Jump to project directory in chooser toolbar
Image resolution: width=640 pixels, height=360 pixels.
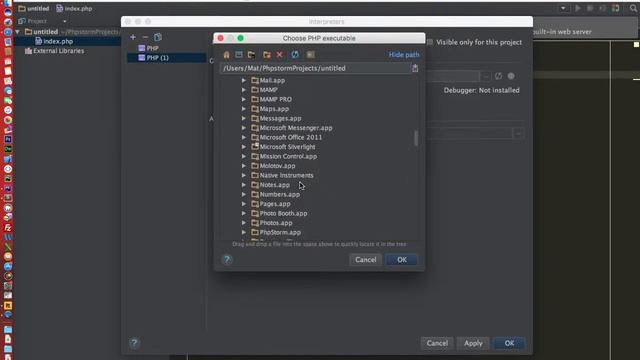point(251,55)
